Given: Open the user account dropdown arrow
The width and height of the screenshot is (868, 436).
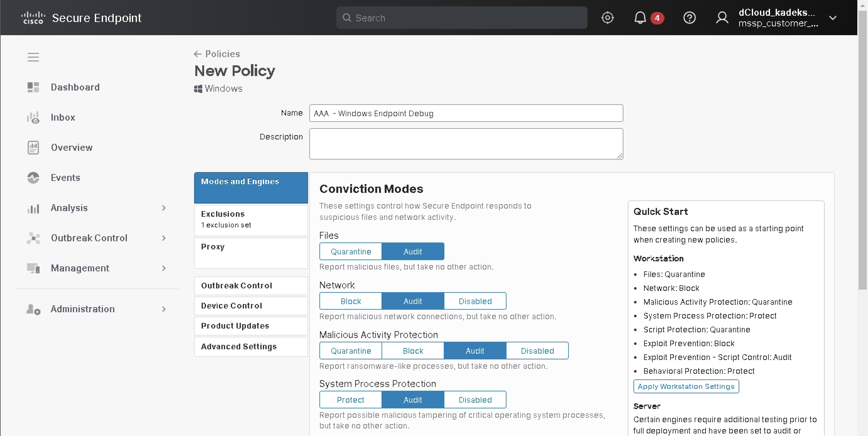Looking at the screenshot, I should click(x=832, y=18).
